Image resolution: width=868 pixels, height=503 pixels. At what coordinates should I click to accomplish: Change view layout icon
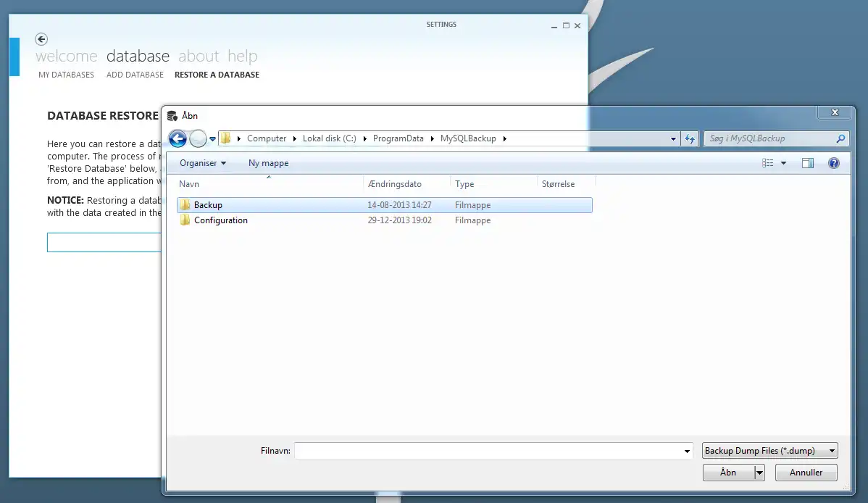coord(768,163)
